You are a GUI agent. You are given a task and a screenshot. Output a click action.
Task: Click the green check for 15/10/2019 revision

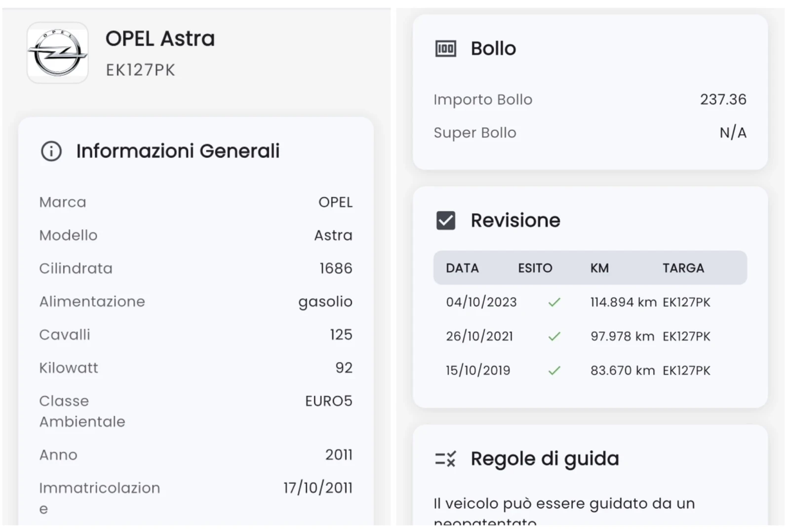[x=554, y=371]
